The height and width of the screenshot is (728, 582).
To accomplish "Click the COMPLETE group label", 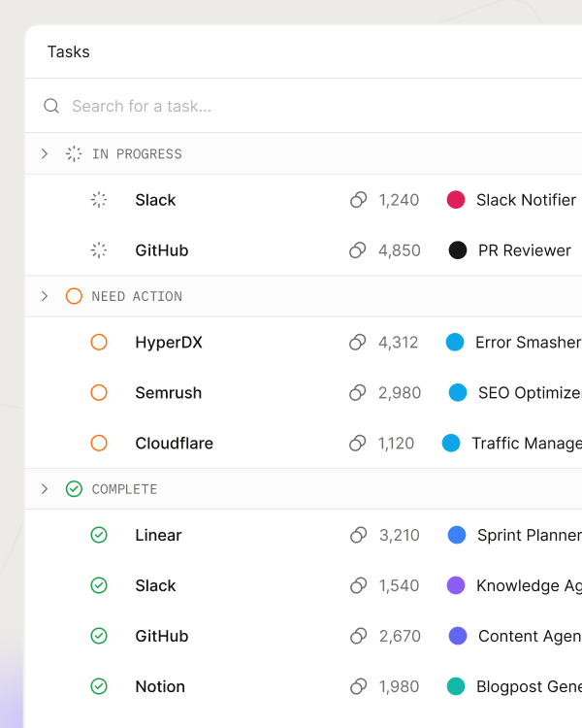I will (x=124, y=489).
